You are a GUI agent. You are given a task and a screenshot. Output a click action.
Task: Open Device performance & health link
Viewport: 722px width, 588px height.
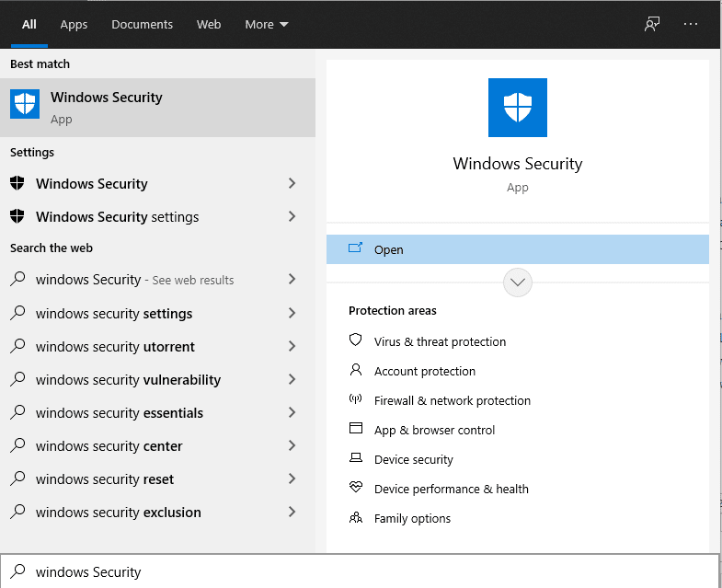tap(452, 489)
